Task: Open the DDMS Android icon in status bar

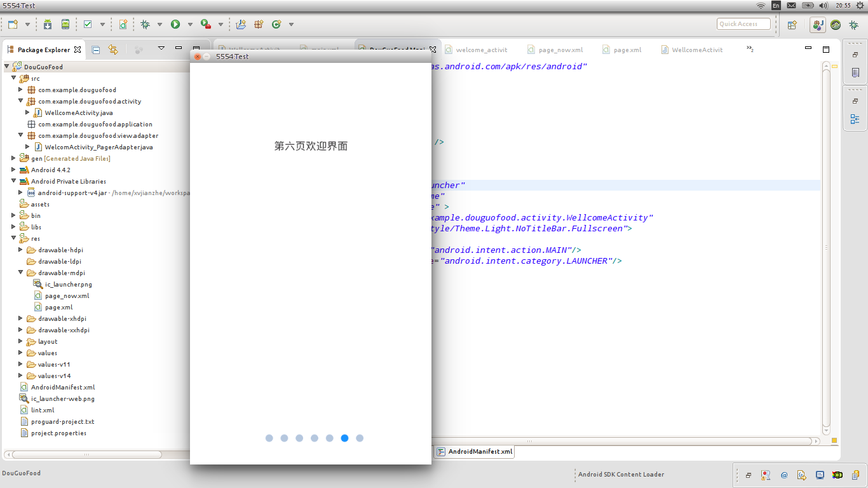Action: pos(837,475)
